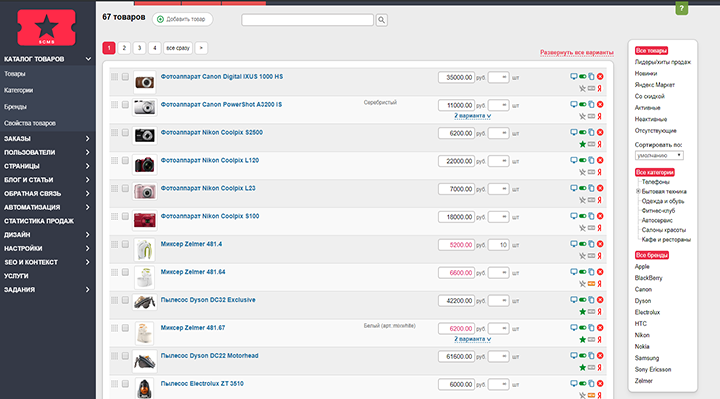Image resolution: width=720 pixels, height=399 pixels.
Task: Duplicate the Canon Digital IXUS 1000 HS product
Action: (x=591, y=77)
